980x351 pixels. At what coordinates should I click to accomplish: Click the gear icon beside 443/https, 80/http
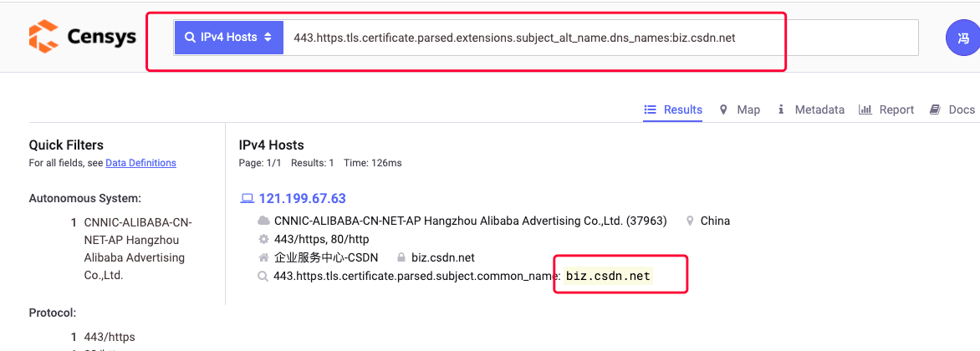(263, 239)
